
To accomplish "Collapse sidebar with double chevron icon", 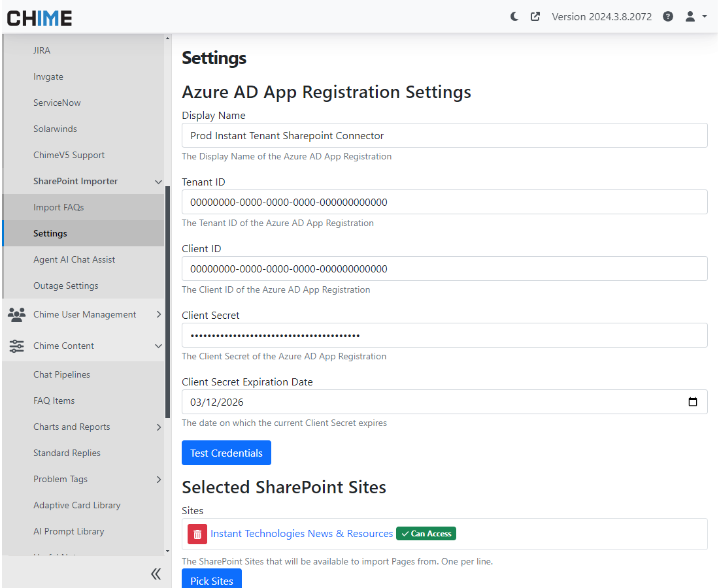I will 156,574.
